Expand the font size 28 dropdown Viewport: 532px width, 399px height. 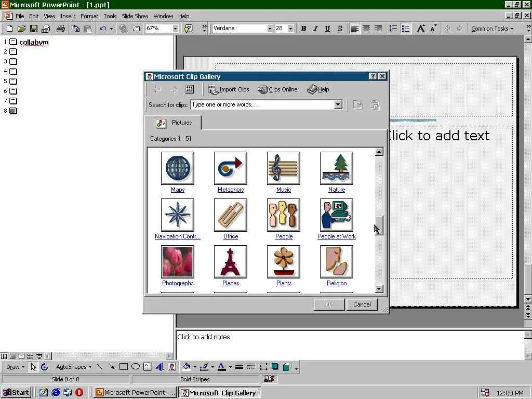[291, 29]
